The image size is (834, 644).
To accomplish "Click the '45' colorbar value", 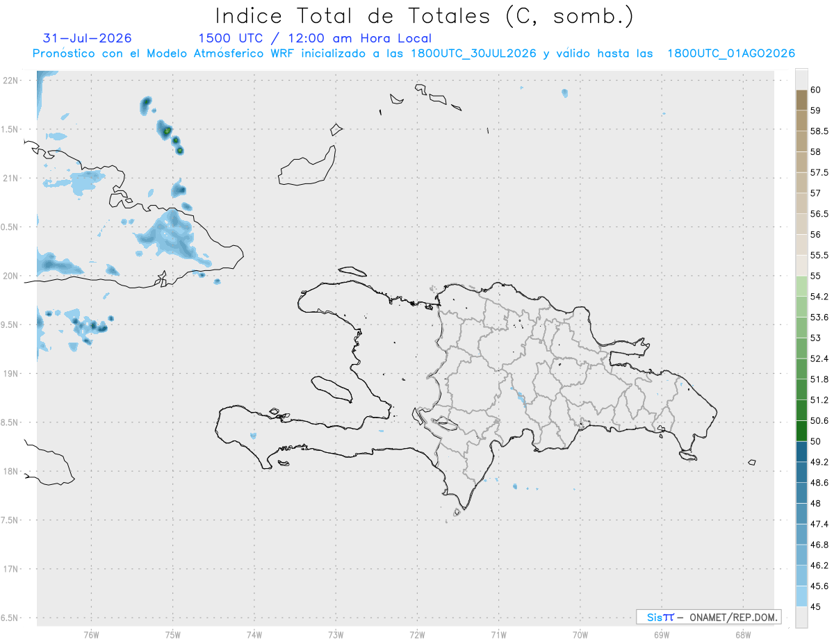I will tap(816, 606).
